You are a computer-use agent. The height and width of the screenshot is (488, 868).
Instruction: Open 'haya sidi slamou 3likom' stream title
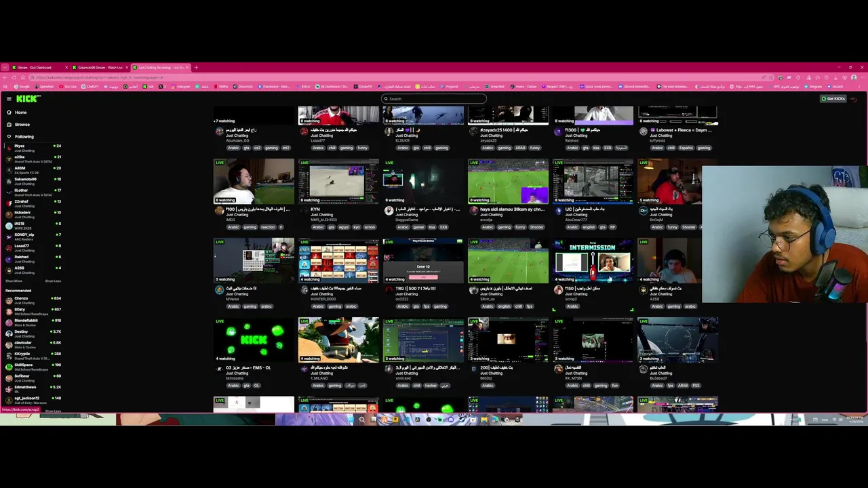(512, 209)
